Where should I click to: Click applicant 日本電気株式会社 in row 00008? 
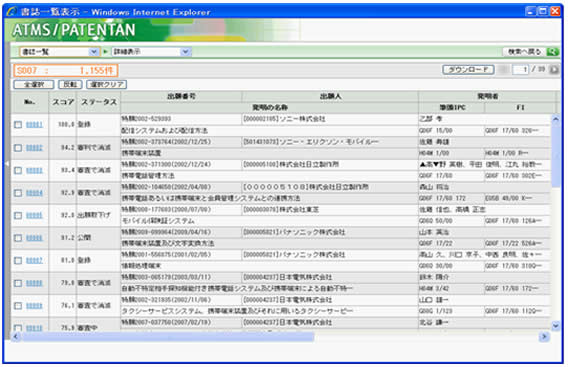coord(288,277)
